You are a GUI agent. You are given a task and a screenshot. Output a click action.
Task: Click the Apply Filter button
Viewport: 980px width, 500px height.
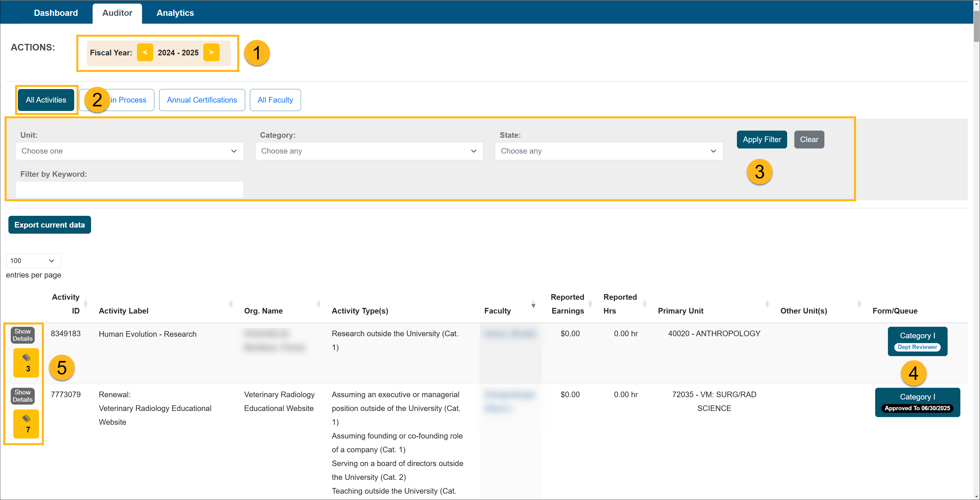point(762,139)
